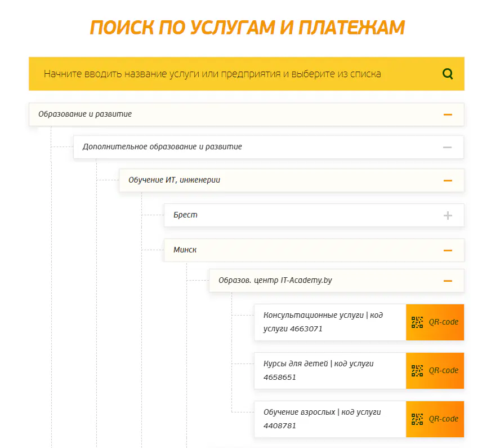
Task: Collapse the Образование и развитие category
Action: pyautogui.click(x=448, y=114)
